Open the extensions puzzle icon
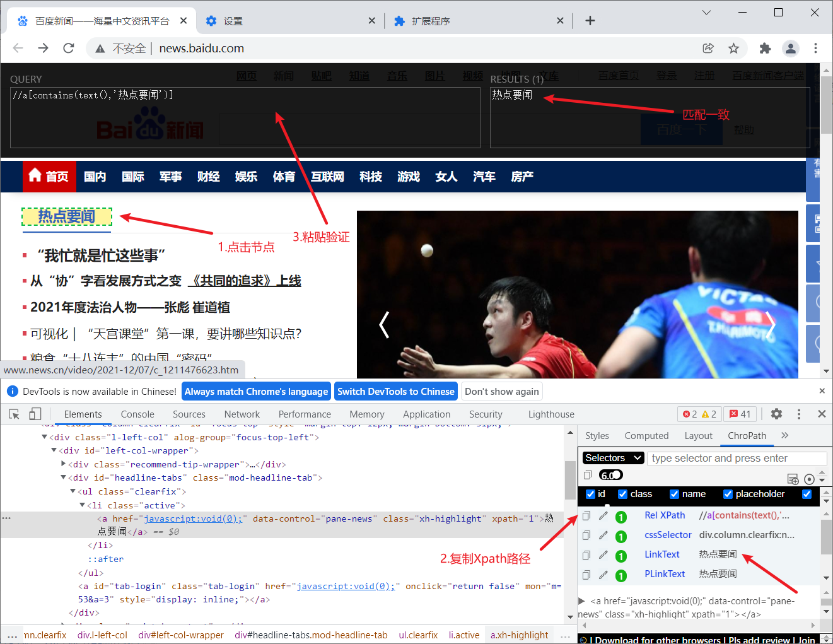 (x=765, y=48)
